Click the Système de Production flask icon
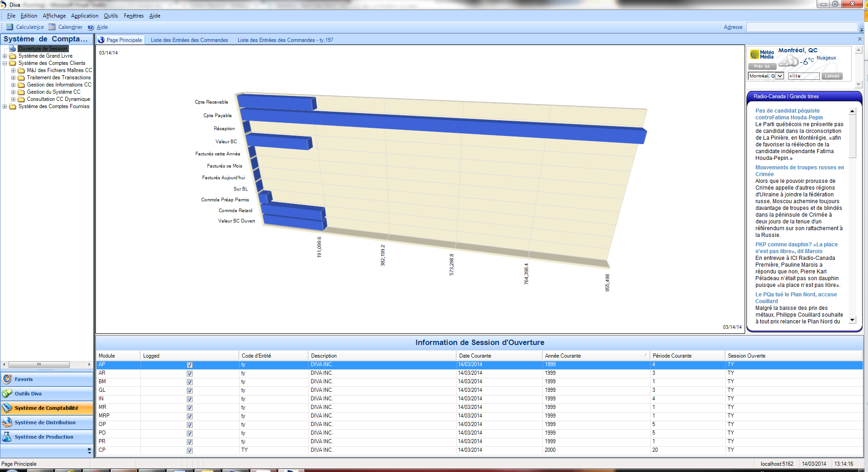 7,437
